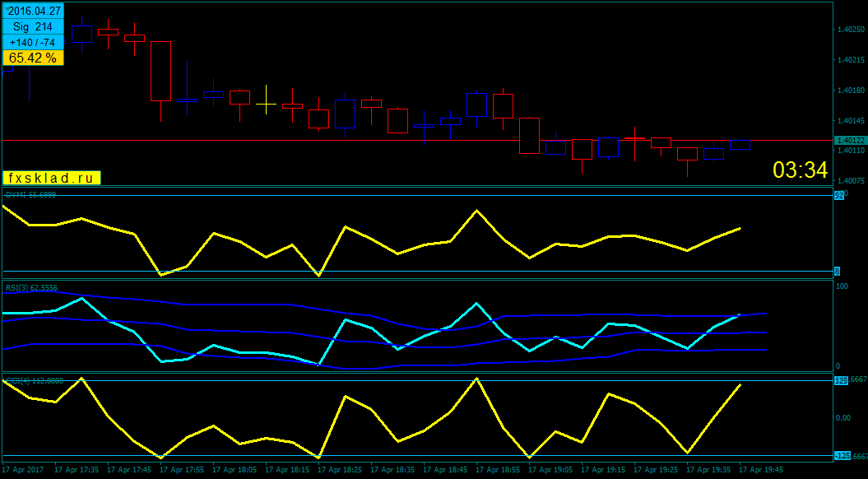Click the time label 17 Apr 18:35
This screenshot has width=868, height=479.
pos(393,470)
